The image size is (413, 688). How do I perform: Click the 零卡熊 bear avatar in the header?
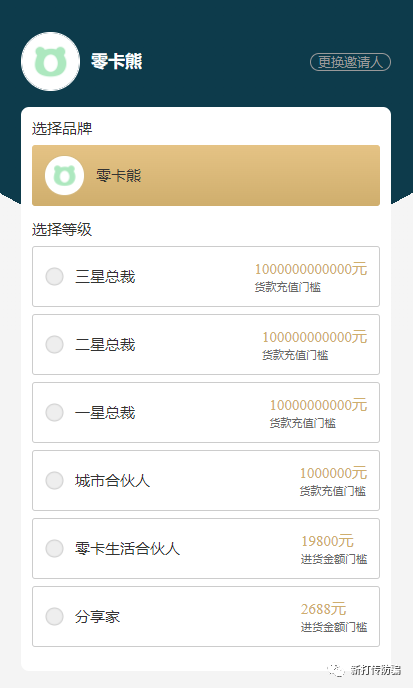tap(50, 61)
